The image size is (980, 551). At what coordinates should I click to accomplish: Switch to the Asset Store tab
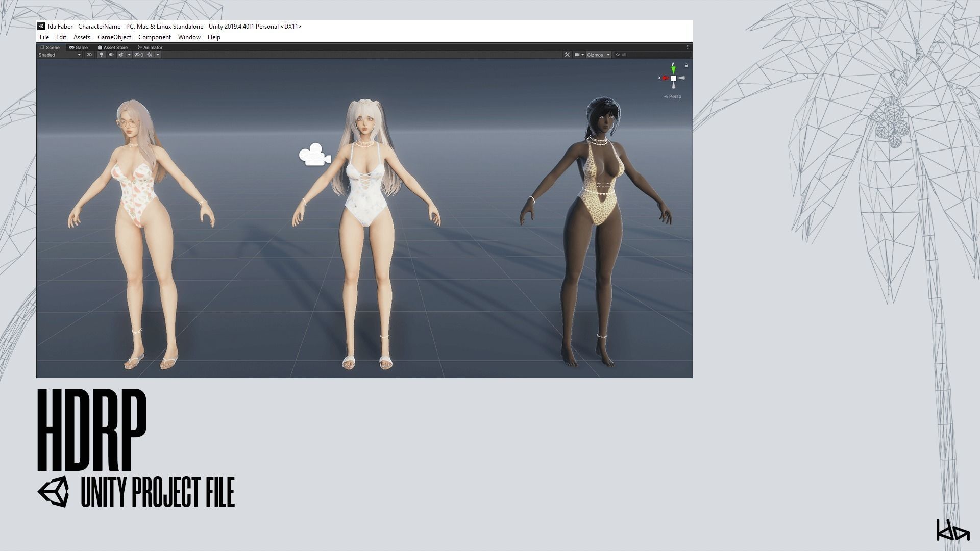pos(113,47)
